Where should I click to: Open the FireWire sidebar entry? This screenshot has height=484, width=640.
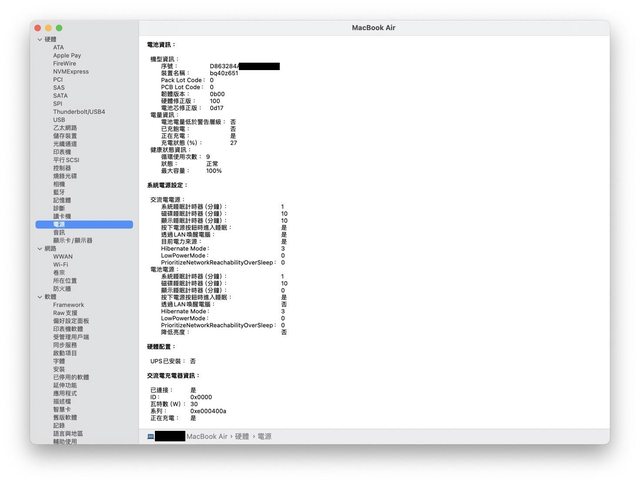[64, 64]
